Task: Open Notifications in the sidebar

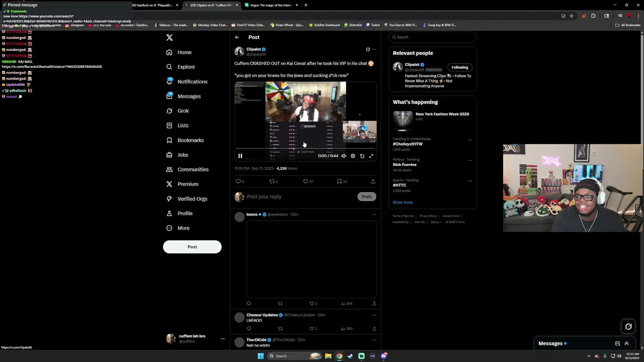Action: [x=187, y=81]
